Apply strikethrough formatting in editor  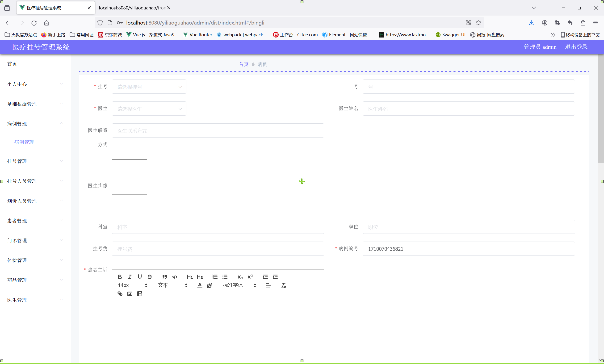coord(150,277)
